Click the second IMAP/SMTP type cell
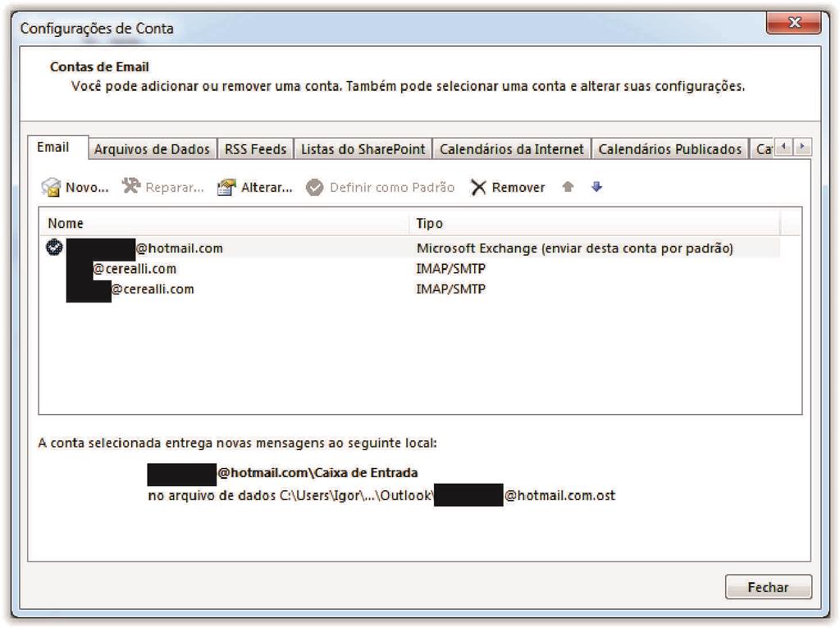The height and width of the screenshot is (628, 840). pos(450,289)
